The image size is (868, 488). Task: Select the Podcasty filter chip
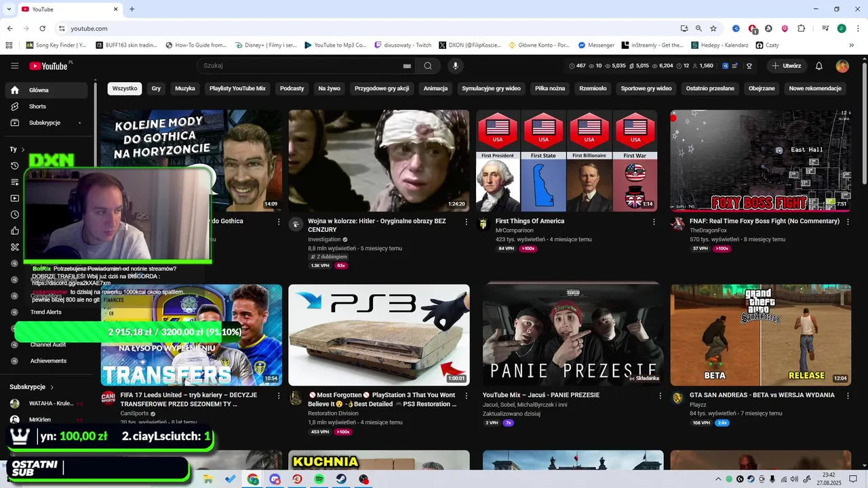[x=292, y=89]
